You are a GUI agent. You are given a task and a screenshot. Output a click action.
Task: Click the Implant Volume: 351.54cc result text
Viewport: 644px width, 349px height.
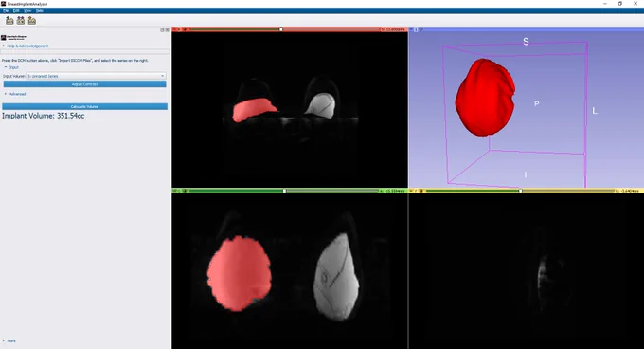tap(44, 116)
